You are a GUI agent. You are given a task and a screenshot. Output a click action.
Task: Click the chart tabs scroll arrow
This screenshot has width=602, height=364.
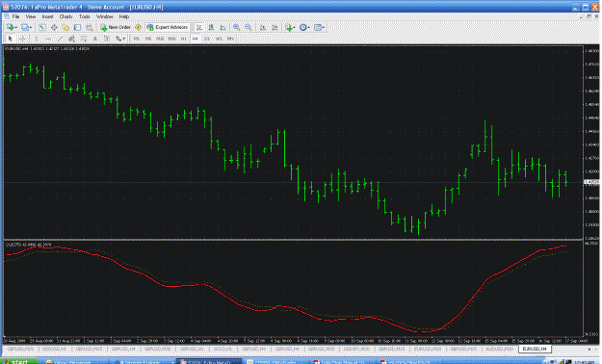click(589, 349)
